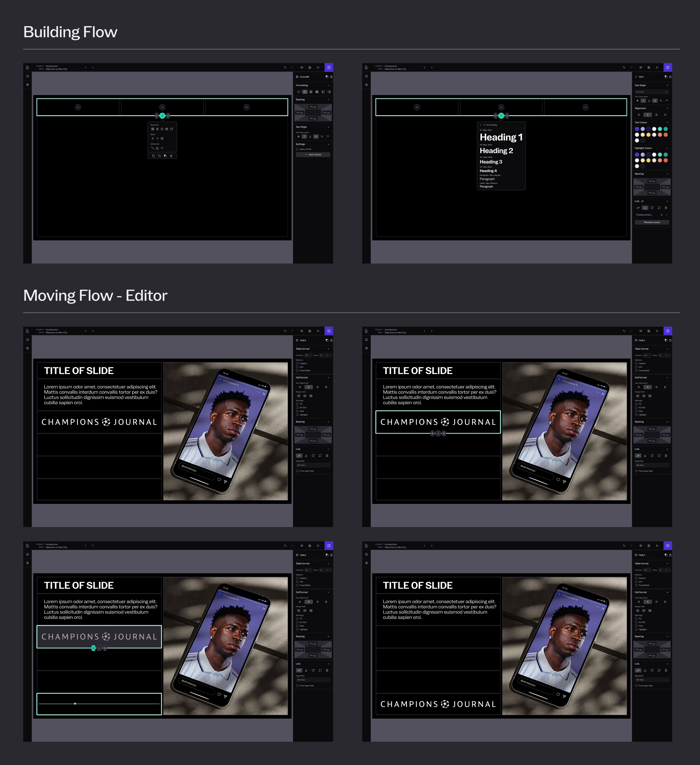Screen dimensions: 700x765
Task: Click top spacing px field in COLUMN panel
Action: 313,106
